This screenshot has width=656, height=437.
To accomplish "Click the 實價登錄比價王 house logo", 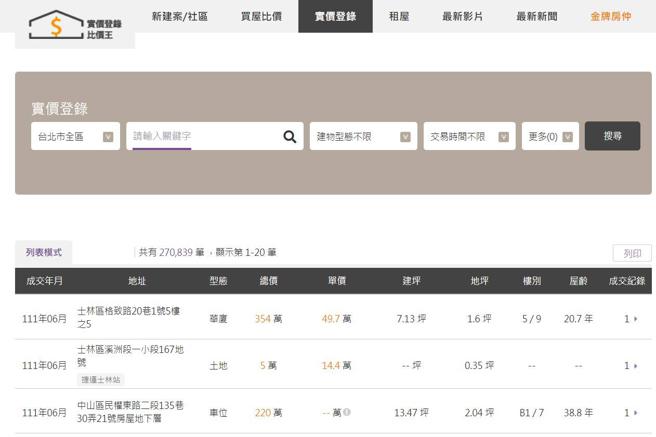I will click(75, 23).
